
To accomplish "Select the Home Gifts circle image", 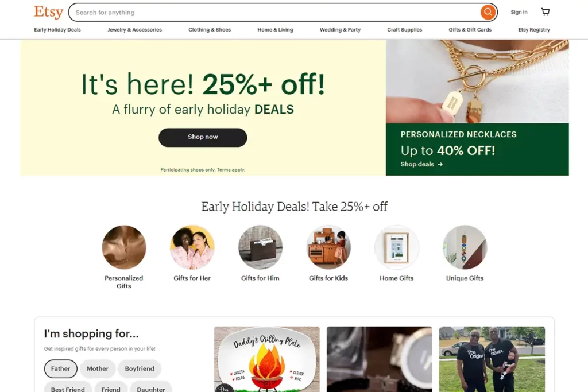I will [397, 247].
